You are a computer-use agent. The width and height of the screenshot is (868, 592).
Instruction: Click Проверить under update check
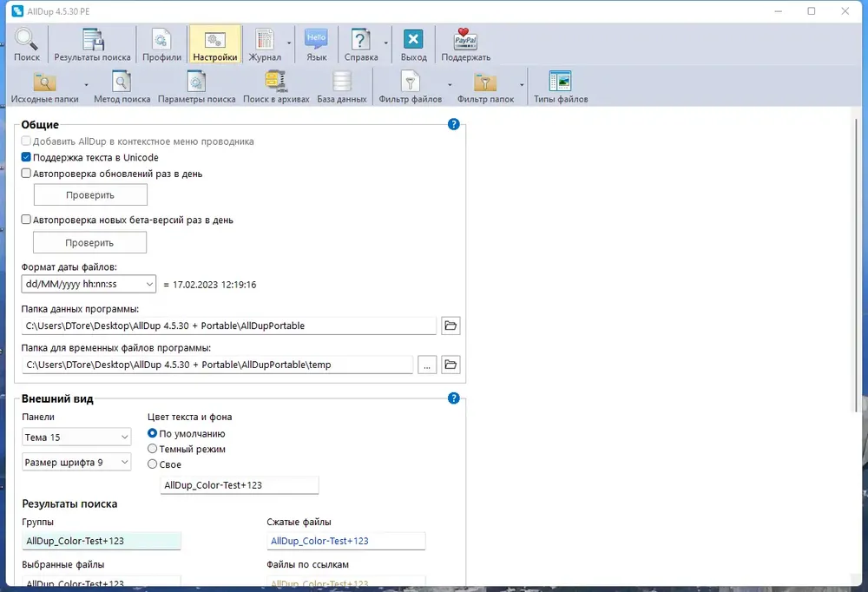pyautogui.click(x=90, y=195)
